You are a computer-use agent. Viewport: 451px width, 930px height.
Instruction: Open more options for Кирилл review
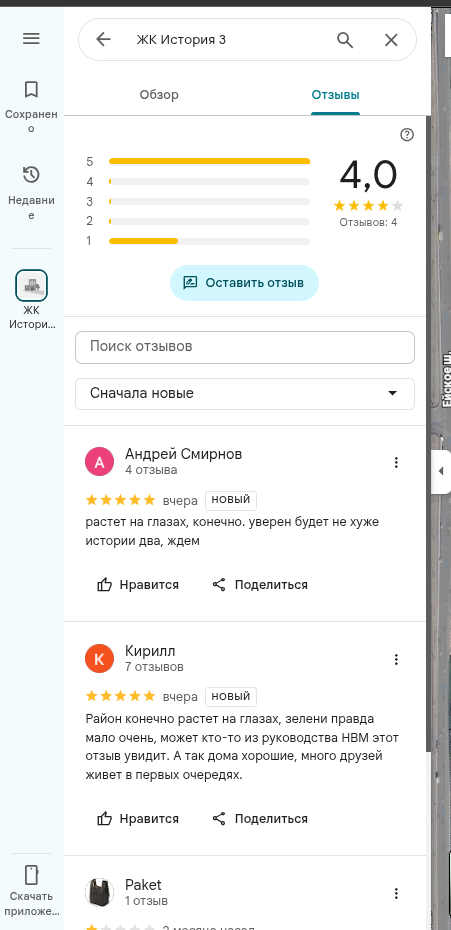click(396, 659)
